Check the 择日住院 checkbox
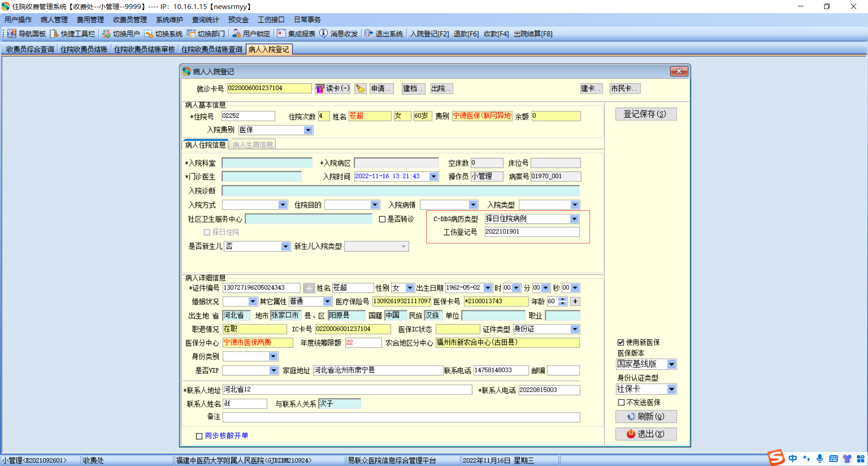The image size is (868, 466). pos(207,232)
